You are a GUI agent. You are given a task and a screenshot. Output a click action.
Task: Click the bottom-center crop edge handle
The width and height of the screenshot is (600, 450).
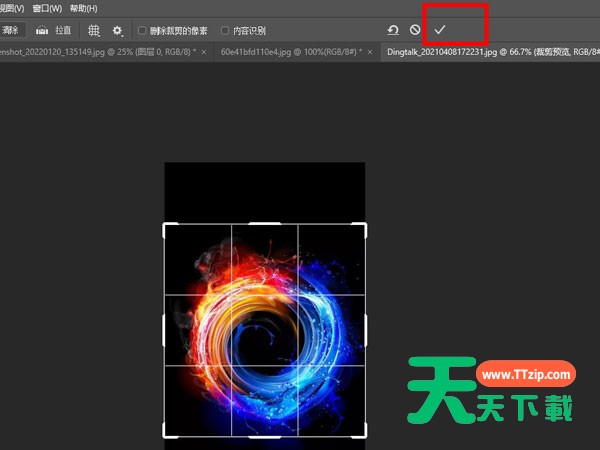[x=265, y=437]
